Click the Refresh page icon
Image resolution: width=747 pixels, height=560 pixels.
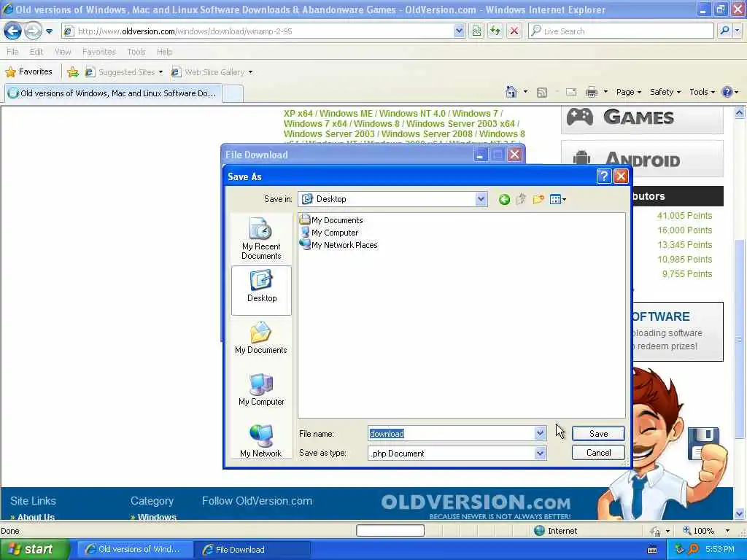[x=495, y=31]
